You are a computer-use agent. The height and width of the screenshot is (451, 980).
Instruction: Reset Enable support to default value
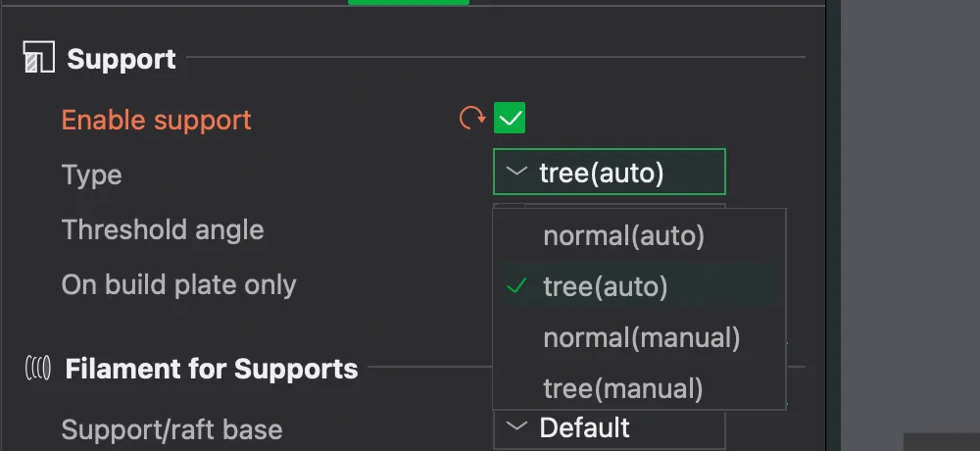[472, 118]
